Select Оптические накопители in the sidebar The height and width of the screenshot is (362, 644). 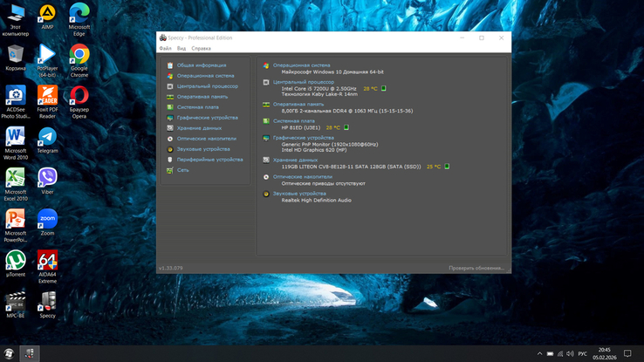(207, 139)
